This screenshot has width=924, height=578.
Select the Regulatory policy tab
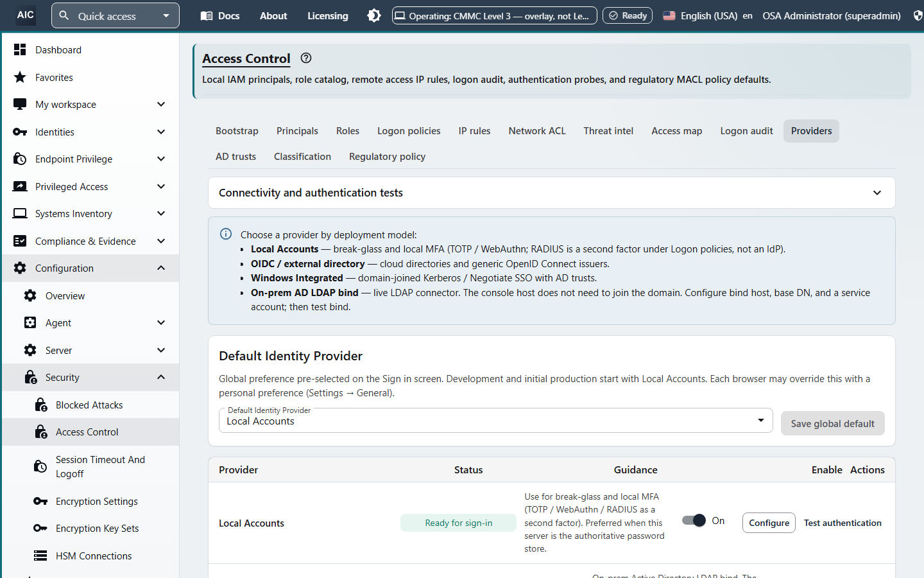pos(387,157)
